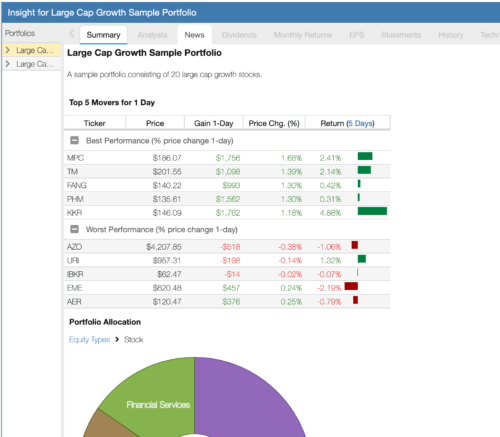Click the Top 5 Movers heading
Viewport: 500px width, 437px height.
tap(112, 102)
